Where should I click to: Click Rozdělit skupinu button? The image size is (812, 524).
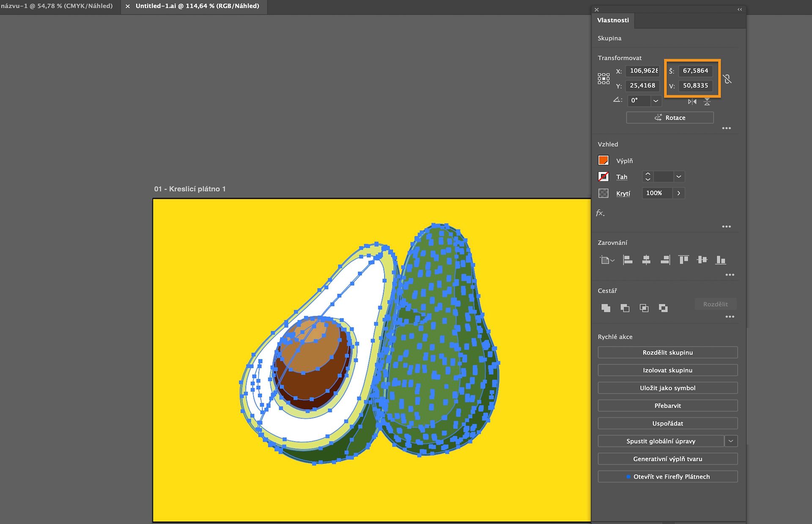click(668, 352)
